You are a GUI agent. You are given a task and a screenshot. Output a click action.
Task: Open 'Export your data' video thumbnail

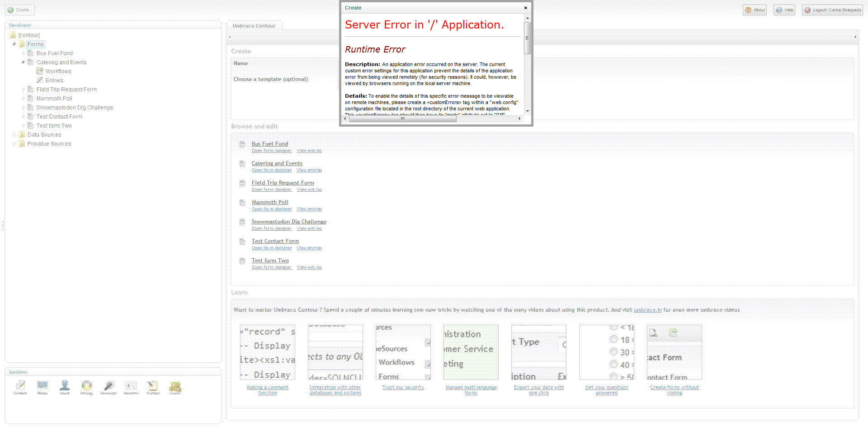[539, 352]
